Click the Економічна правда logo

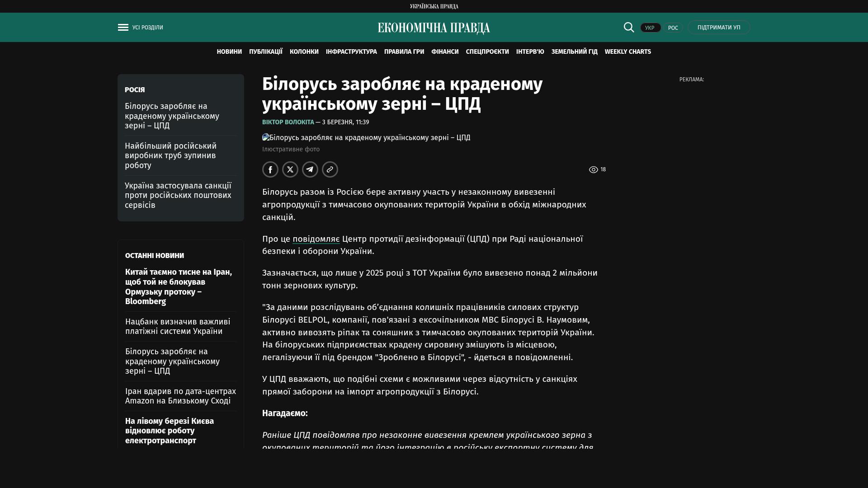[x=434, y=28]
